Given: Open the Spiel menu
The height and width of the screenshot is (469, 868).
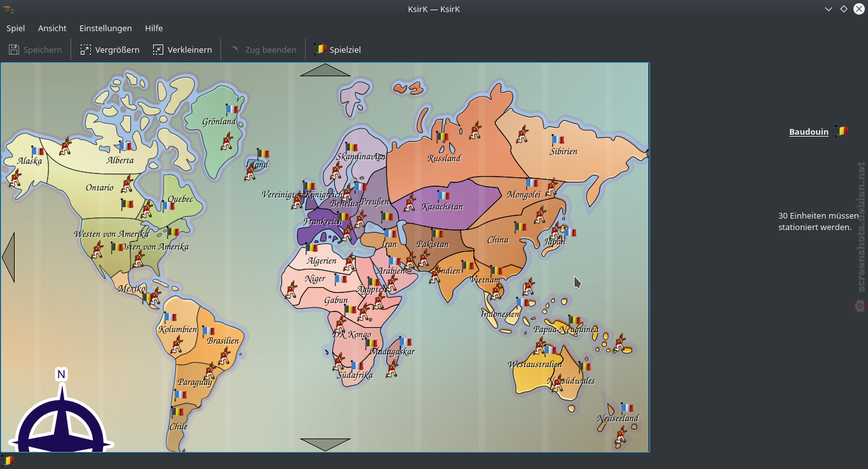Looking at the screenshot, I should [x=15, y=28].
